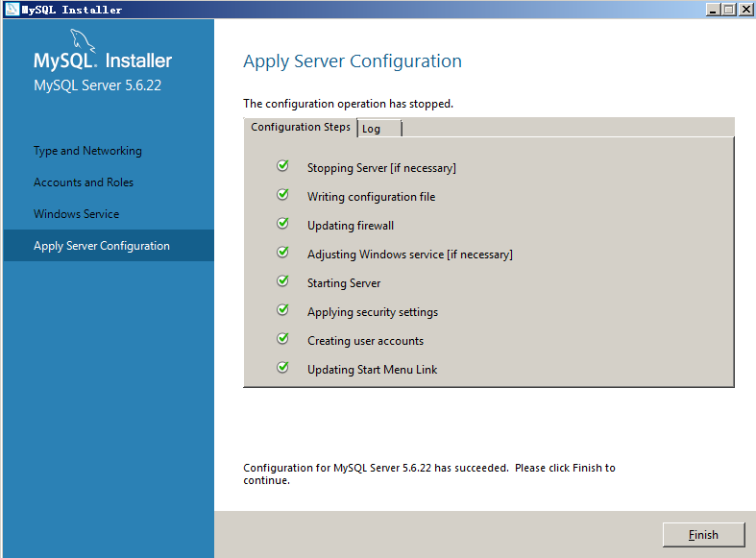Image resolution: width=756 pixels, height=558 pixels.
Task: Select Apply Server Configuration in sidebar
Action: pos(109,245)
